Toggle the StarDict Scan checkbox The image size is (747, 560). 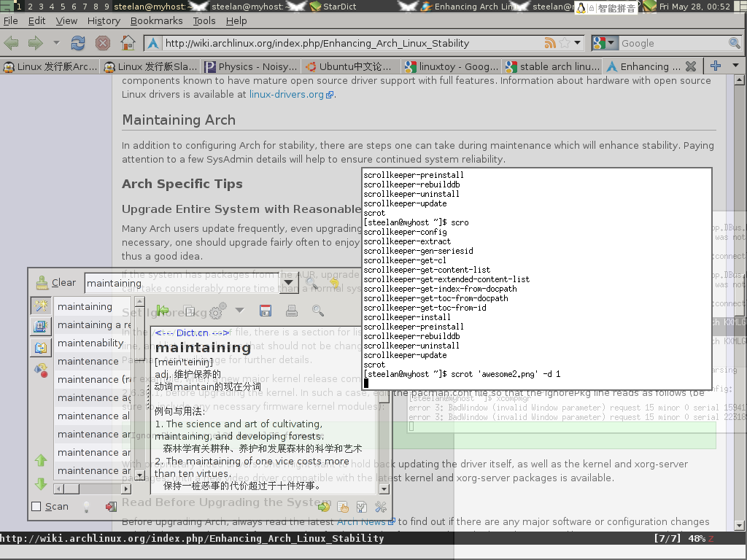36,507
